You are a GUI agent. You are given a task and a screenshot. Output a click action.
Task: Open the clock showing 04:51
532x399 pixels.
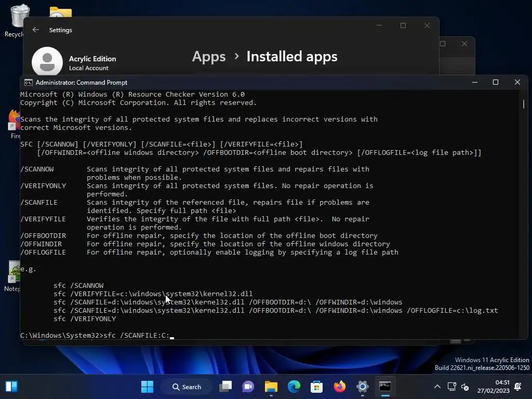click(x=494, y=387)
